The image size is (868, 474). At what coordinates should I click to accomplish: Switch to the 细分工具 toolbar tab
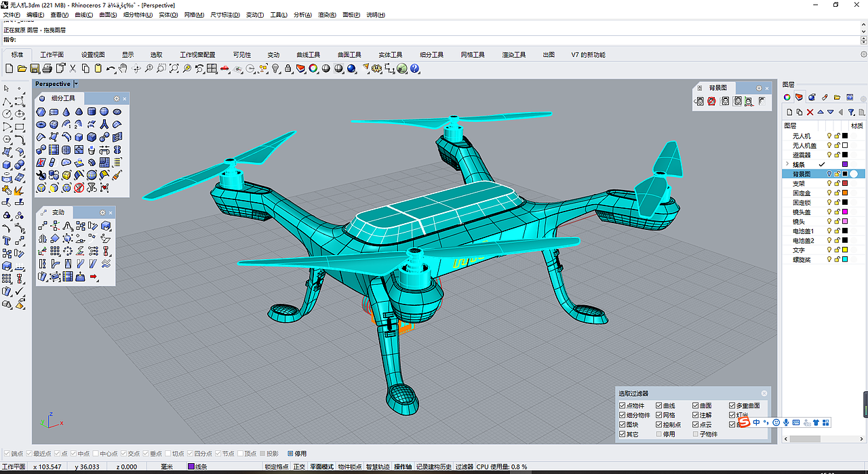pos(431,55)
